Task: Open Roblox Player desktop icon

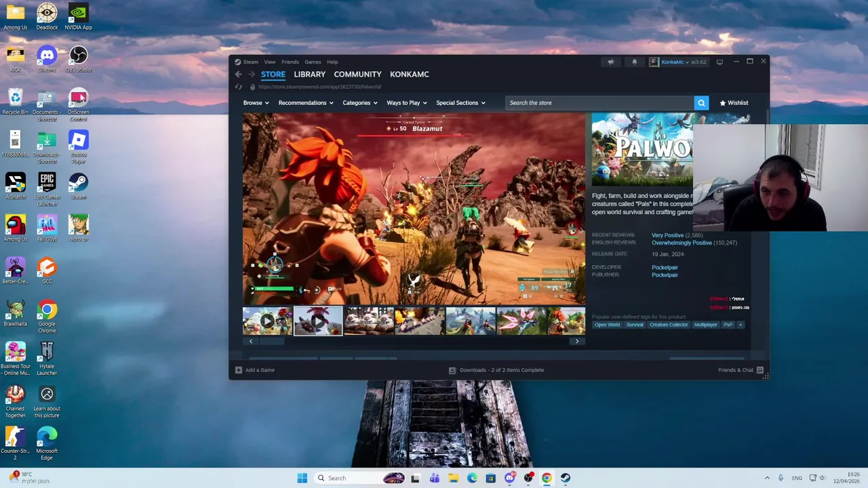Action: click(x=78, y=148)
